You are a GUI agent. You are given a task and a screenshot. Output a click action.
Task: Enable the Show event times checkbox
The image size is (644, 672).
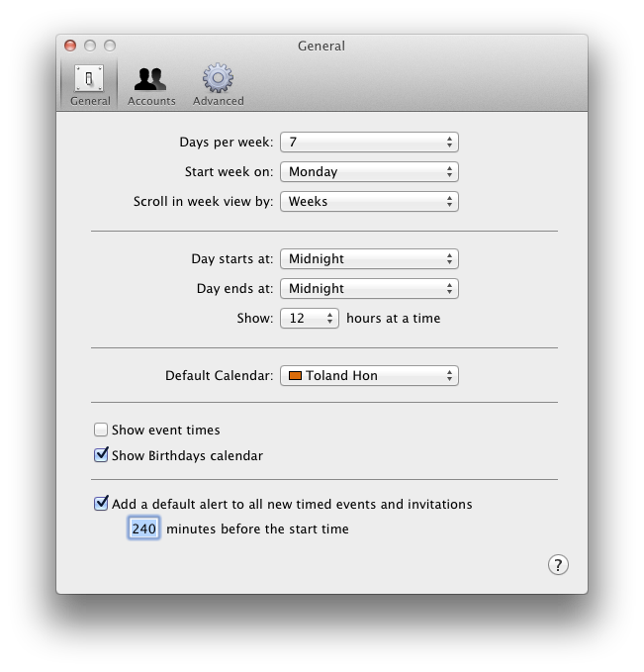coord(101,431)
